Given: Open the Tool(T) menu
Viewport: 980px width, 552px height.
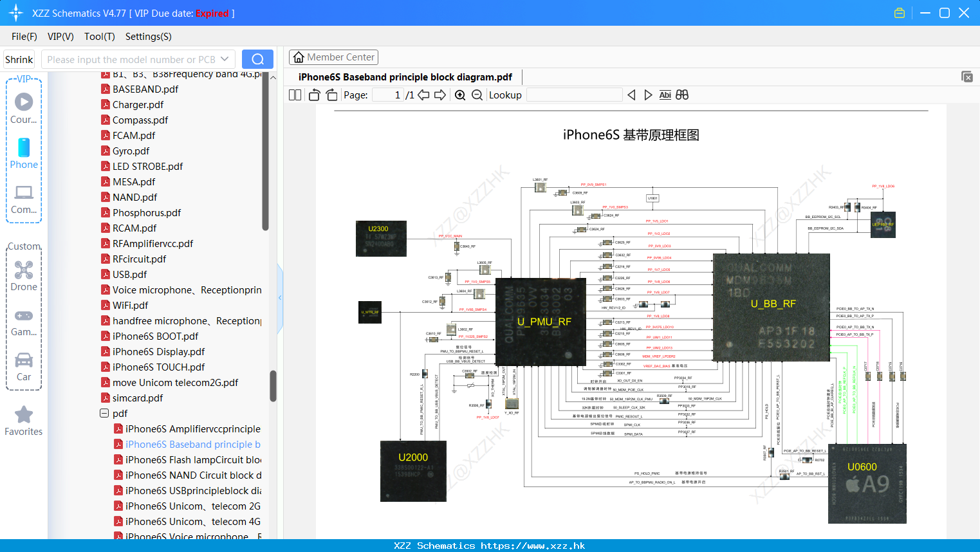Looking at the screenshot, I should tap(100, 37).
